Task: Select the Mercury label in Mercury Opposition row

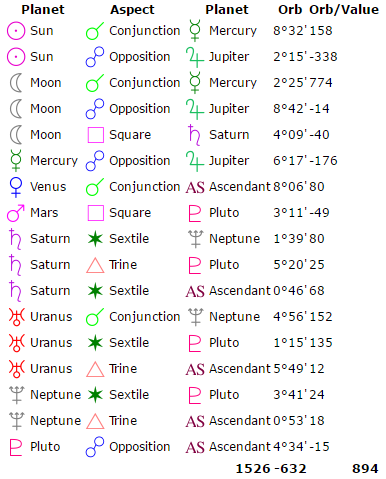Action: tap(54, 161)
